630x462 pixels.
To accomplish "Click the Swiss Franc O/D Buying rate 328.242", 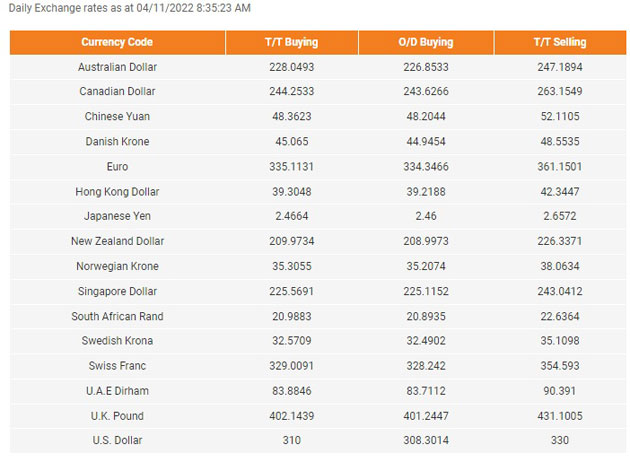I will pos(426,366).
